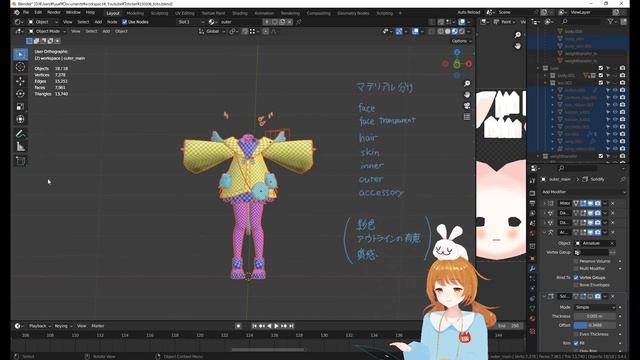This screenshot has width=640, height=360.
Task: Toggle the weighttransfer collection exclude checkbox
Action: click(x=600, y=156)
